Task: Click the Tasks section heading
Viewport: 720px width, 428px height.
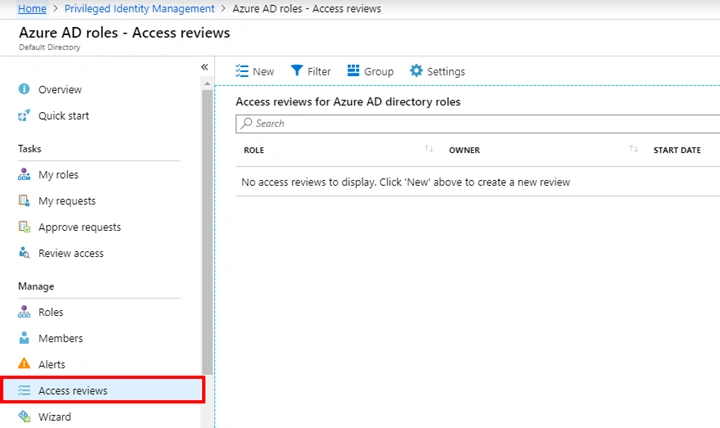Action: 29,148
